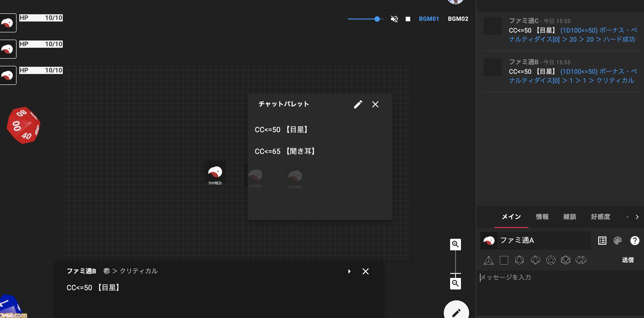The height and width of the screenshot is (318, 644).
Task: Stop the BGM playback
Action: coord(408,19)
